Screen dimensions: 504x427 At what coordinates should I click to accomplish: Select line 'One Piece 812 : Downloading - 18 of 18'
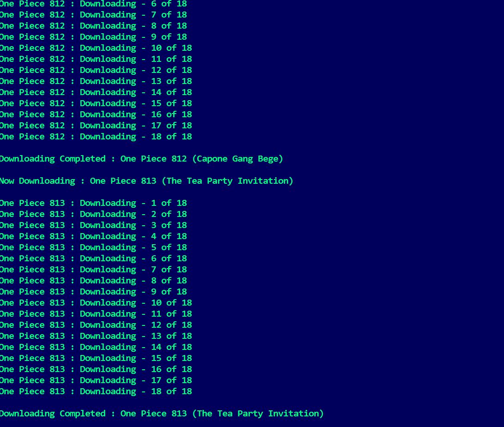(96, 137)
